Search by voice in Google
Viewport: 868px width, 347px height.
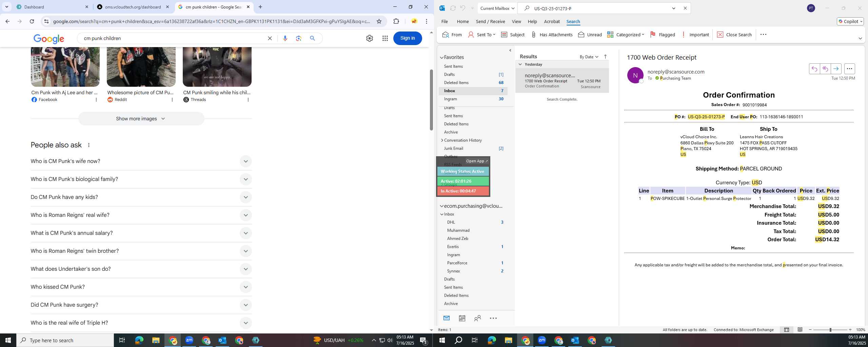pos(285,38)
